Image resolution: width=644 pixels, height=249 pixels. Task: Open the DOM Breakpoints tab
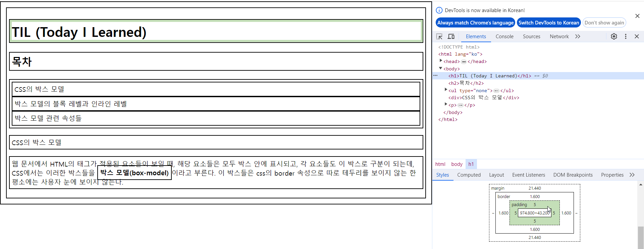coord(573,175)
